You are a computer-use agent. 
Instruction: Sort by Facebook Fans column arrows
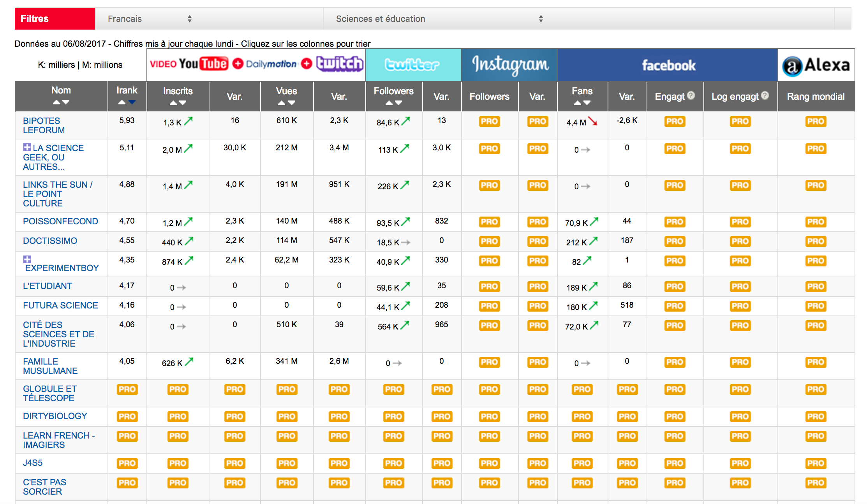[582, 103]
